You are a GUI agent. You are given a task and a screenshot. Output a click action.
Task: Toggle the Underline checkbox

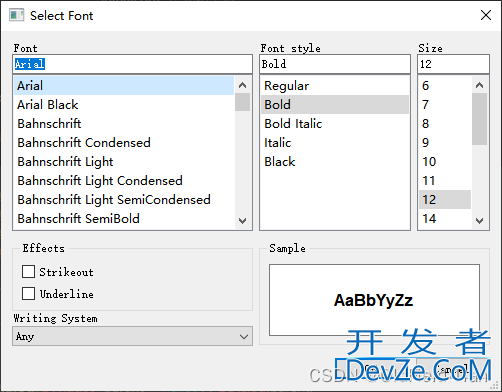[x=28, y=293]
